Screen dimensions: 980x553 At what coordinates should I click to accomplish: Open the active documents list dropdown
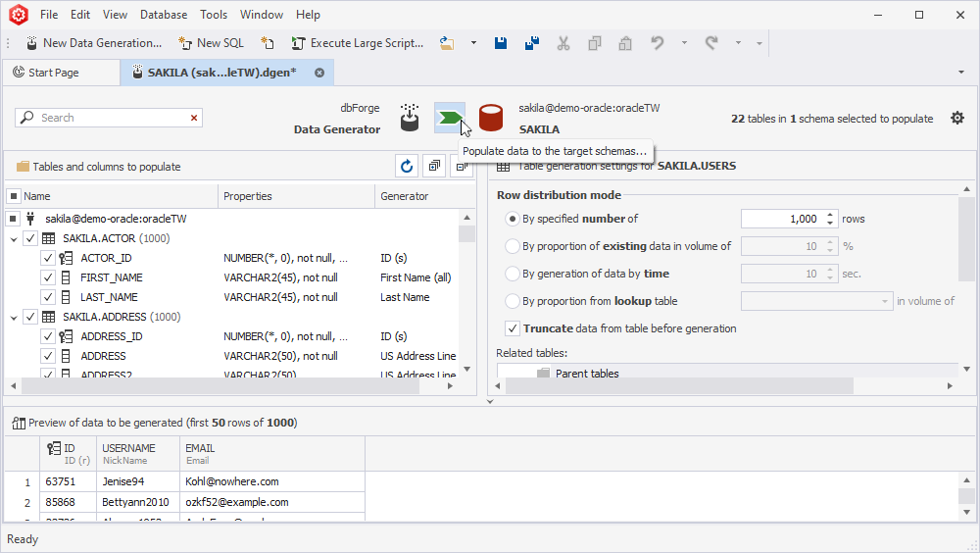click(x=961, y=73)
